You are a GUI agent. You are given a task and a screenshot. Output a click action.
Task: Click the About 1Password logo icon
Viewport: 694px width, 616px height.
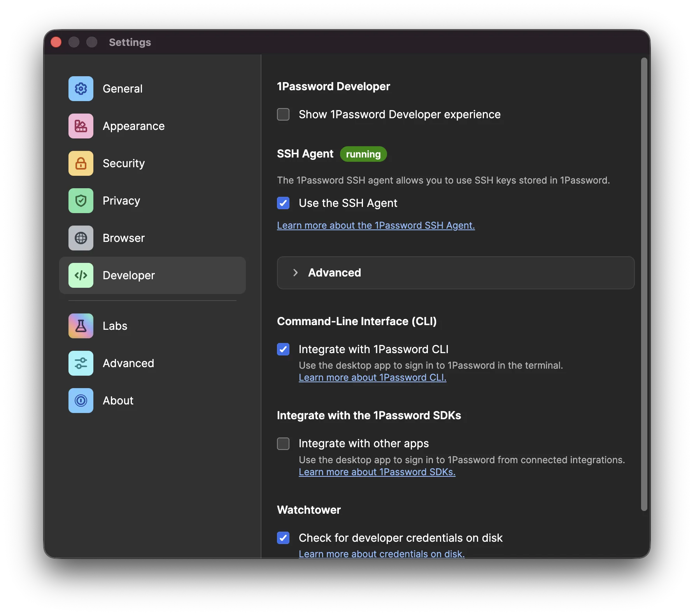coord(81,401)
